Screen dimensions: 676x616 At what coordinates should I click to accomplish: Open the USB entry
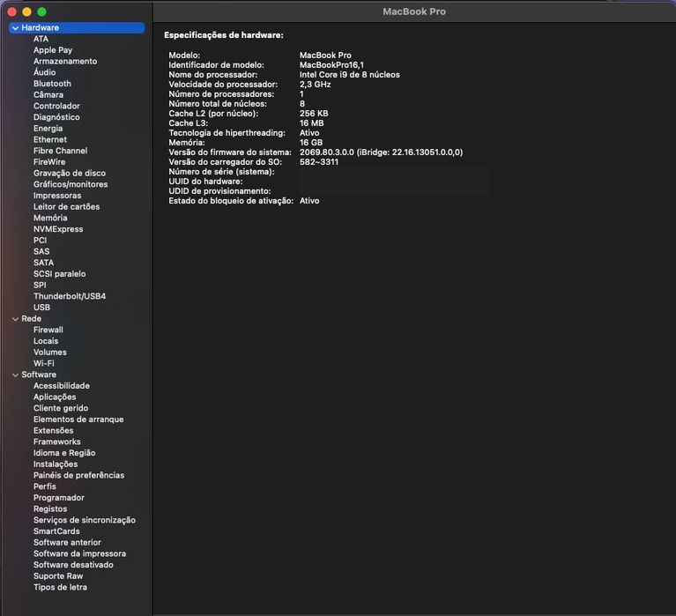click(41, 308)
